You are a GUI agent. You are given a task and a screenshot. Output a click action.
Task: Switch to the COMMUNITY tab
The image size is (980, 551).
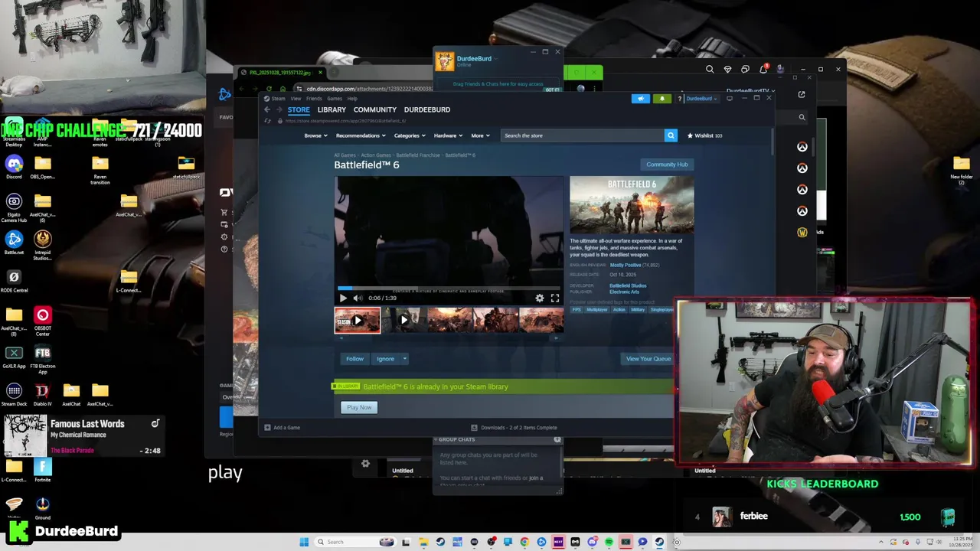[375, 109]
